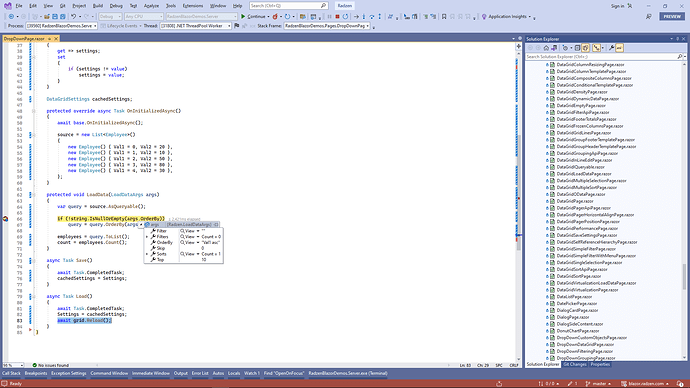Screen dimensions: 690x388
Task: Click the Save All icon in toolbar
Action: tap(62, 17)
